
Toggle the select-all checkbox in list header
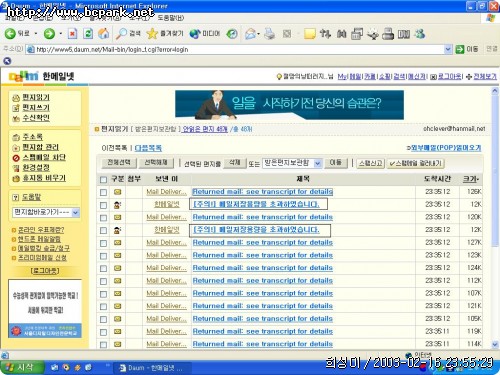click(103, 180)
